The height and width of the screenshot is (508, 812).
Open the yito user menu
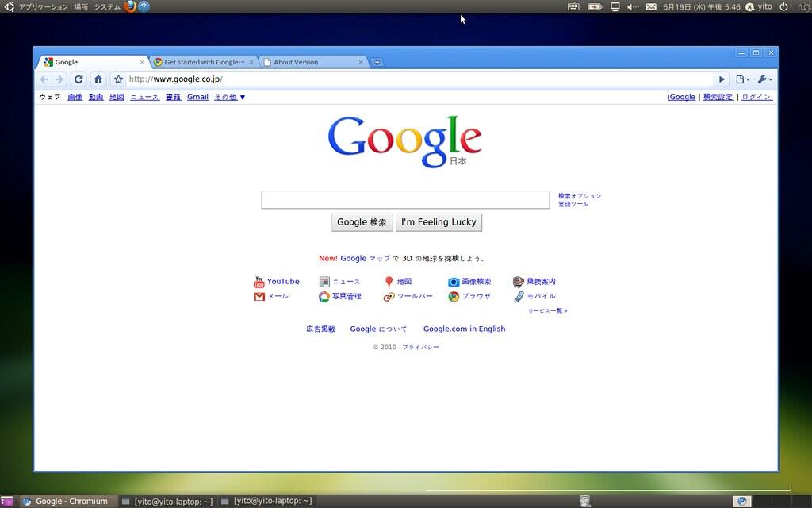(759, 6)
